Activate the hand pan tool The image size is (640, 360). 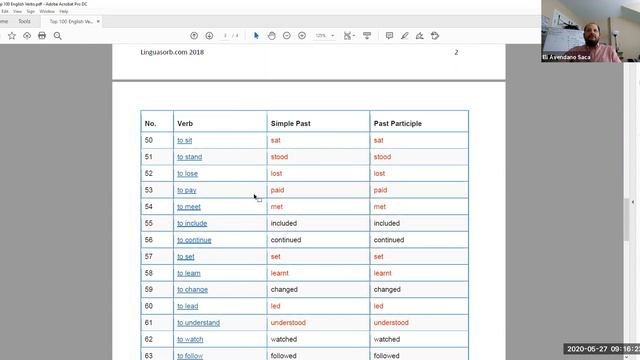(x=271, y=36)
